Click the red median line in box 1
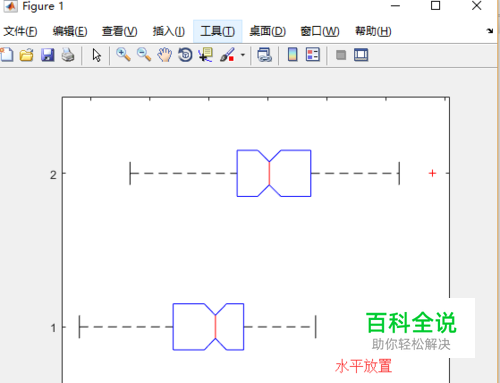Image resolution: width=500 pixels, height=383 pixels. pyautogui.click(x=216, y=327)
